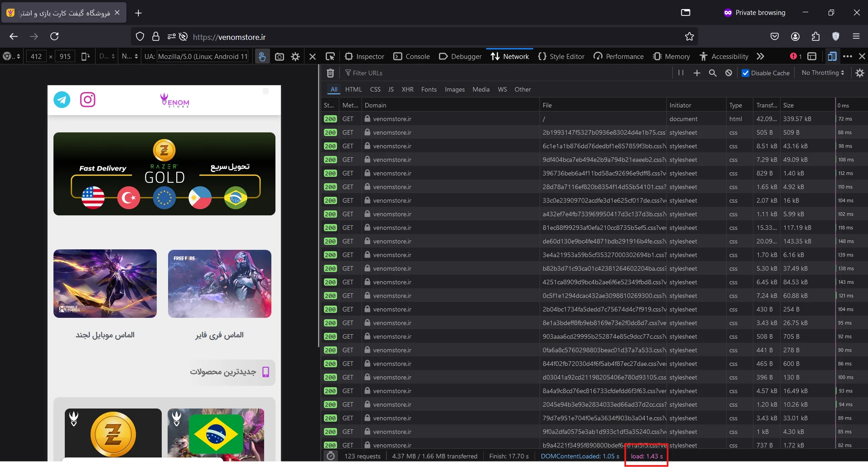The height and width of the screenshot is (467, 868).
Task: Switch to the Console tab
Action: [x=412, y=56]
